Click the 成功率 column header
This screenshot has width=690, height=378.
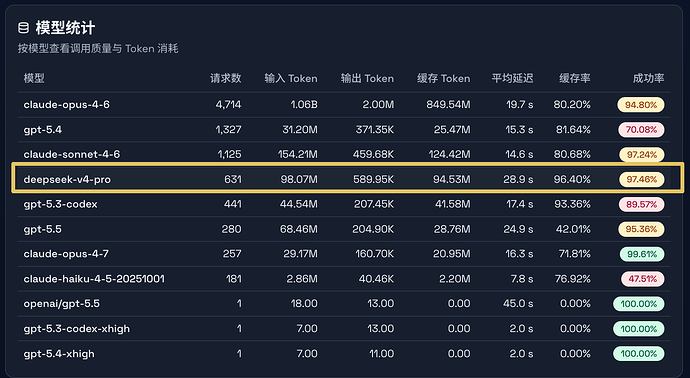pos(648,78)
